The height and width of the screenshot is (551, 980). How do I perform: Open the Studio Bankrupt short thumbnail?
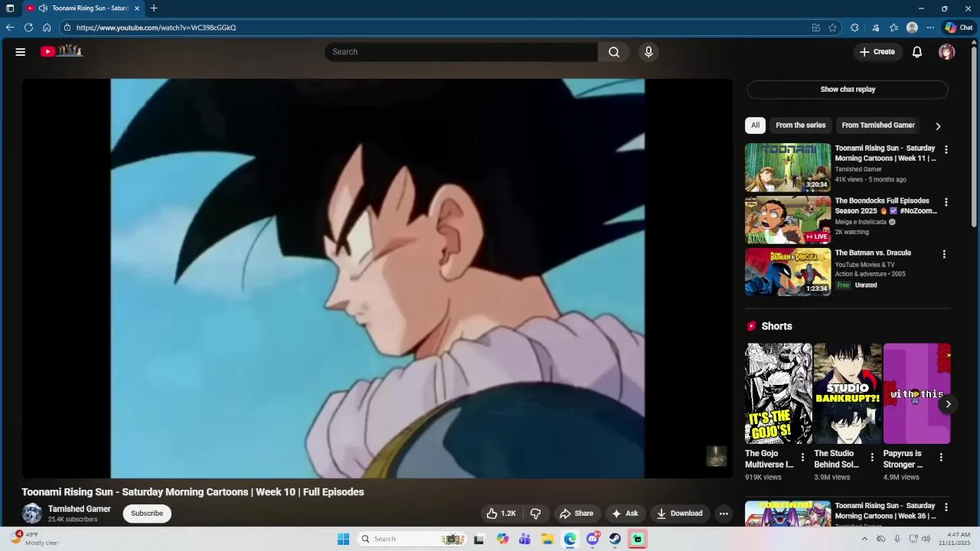tap(848, 393)
